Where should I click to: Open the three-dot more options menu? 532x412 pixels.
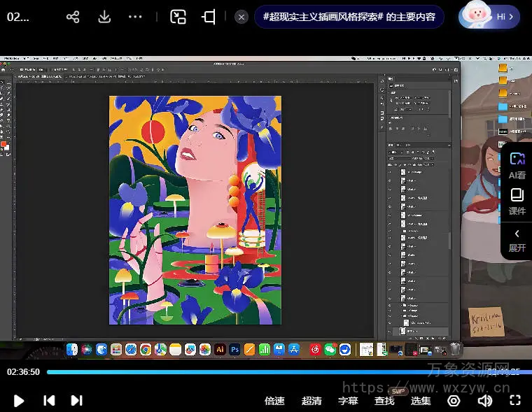136,17
